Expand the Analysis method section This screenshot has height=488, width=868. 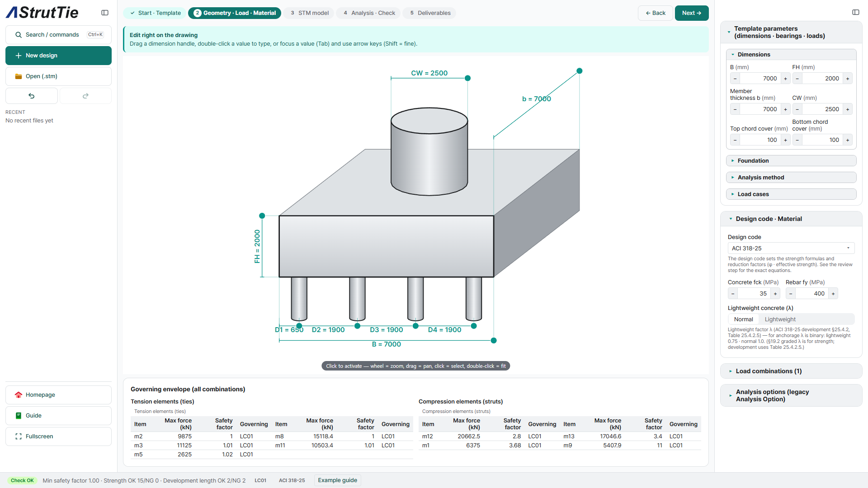click(791, 178)
